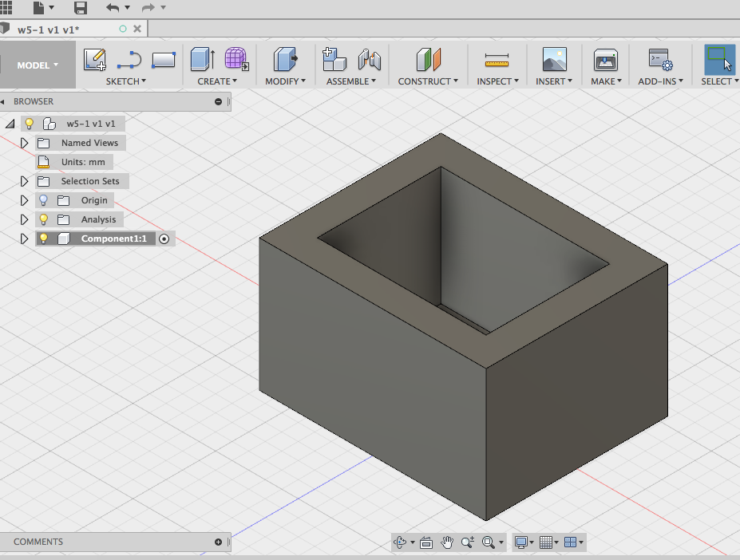Viewport: 740px width, 560px height.
Task: Select the Joint tool icon
Action: (x=369, y=60)
